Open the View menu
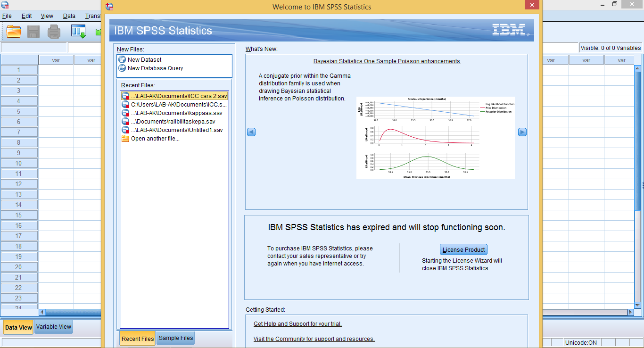The height and width of the screenshot is (348, 644). pyautogui.click(x=47, y=16)
